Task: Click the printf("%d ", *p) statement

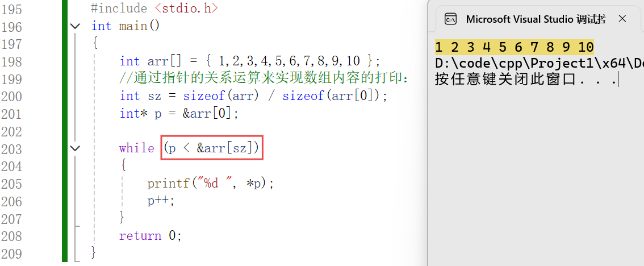Action: (x=211, y=183)
